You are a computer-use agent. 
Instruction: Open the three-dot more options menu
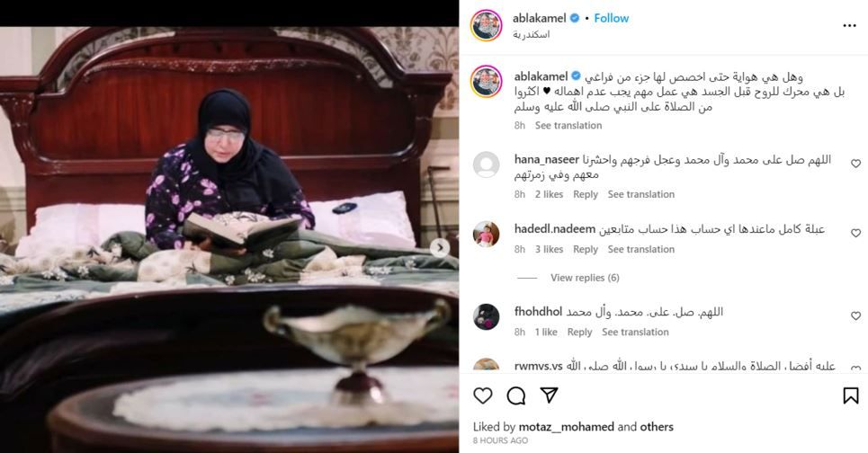coord(849,26)
